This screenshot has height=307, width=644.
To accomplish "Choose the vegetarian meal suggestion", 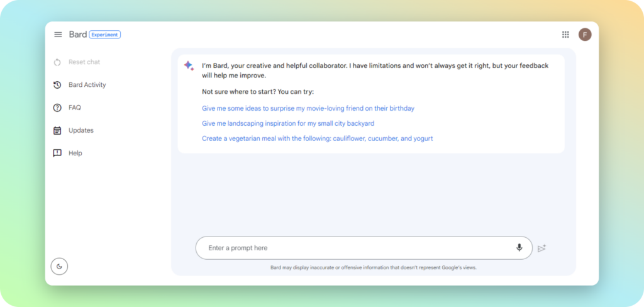I will 317,138.
